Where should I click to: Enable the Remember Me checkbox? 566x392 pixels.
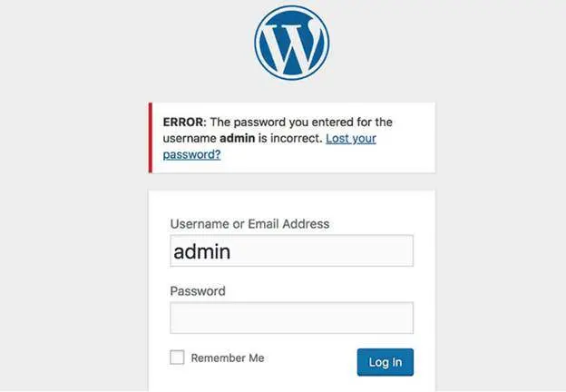[177, 358]
